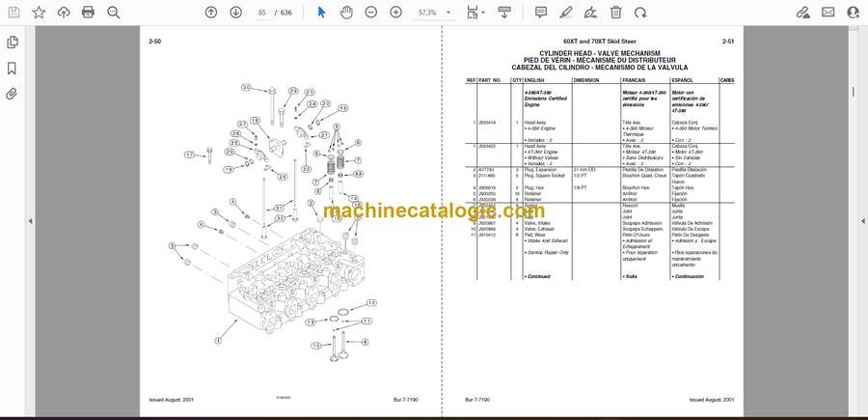Select the 'ENGLISH' column header
Viewport: 868px width, 420px height.
coord(534,80)
